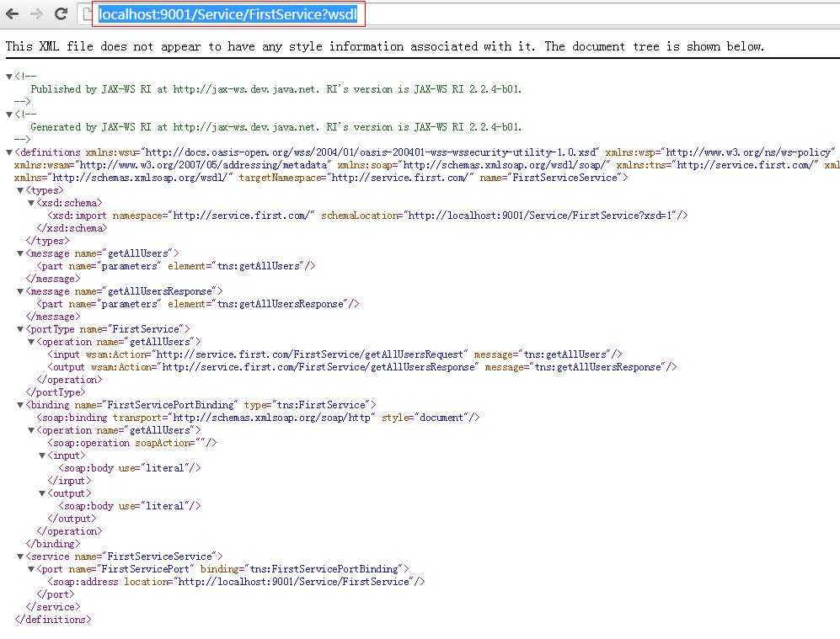The height and width of the screenshot is (639, 840).
Task: Click soap:address location line
Action: pos(236,582)
